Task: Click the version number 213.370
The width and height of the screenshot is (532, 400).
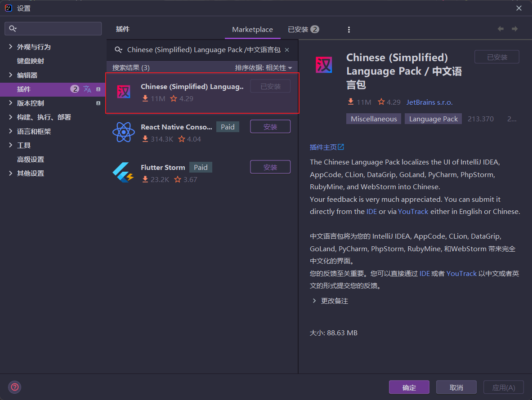Action: [x=480, y=119]
